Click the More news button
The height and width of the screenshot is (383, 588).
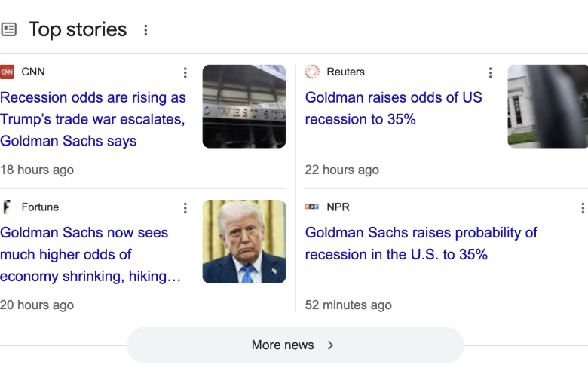pyautogui.click(x=296, y=345)
